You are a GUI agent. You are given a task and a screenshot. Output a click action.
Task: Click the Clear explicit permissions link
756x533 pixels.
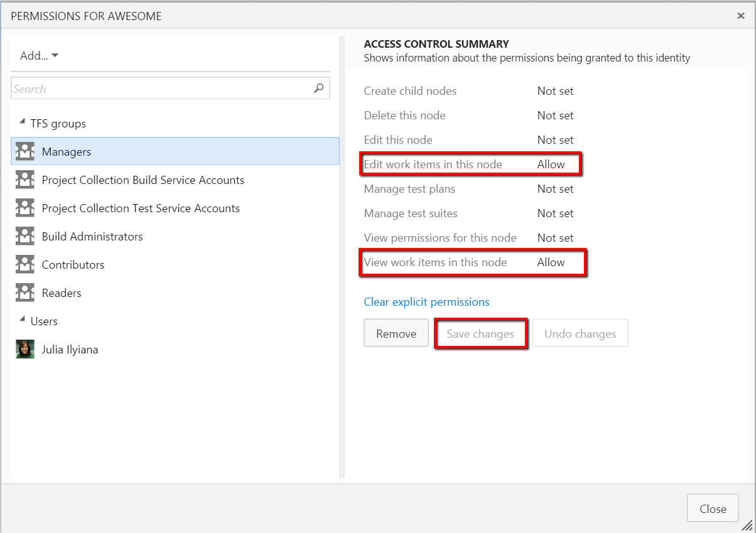426,302
